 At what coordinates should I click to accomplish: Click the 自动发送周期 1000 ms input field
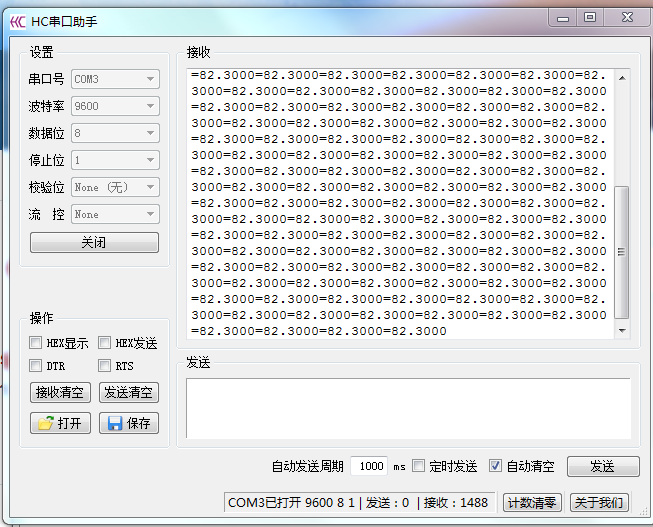369,466
